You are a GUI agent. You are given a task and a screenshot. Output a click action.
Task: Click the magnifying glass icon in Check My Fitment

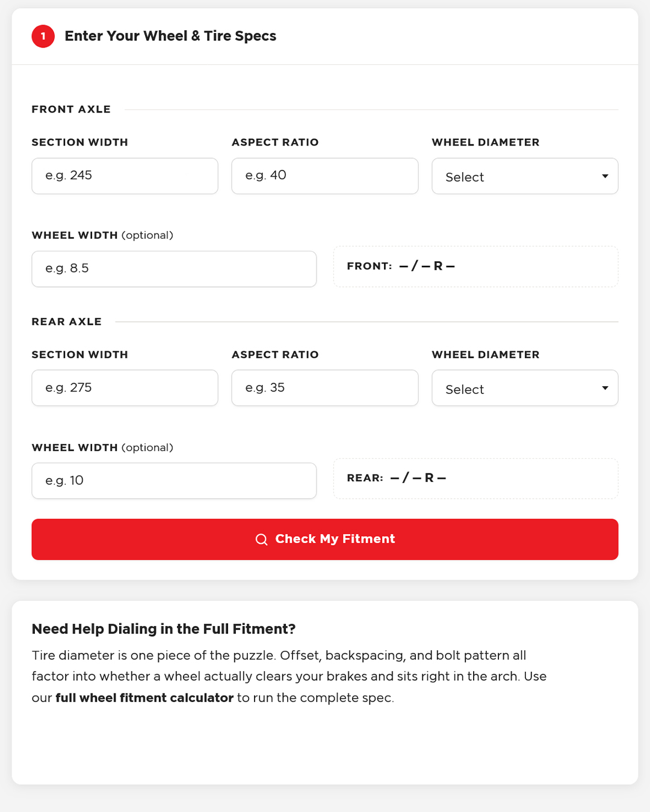[262, 539]
